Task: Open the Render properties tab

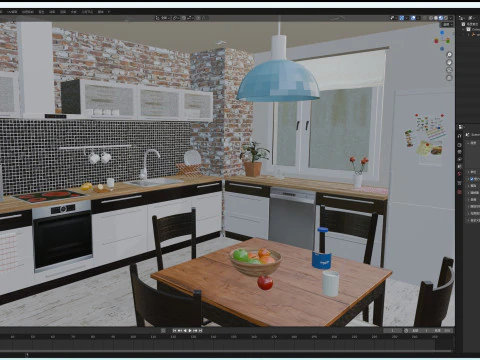Action: click(x=459, y=145)
